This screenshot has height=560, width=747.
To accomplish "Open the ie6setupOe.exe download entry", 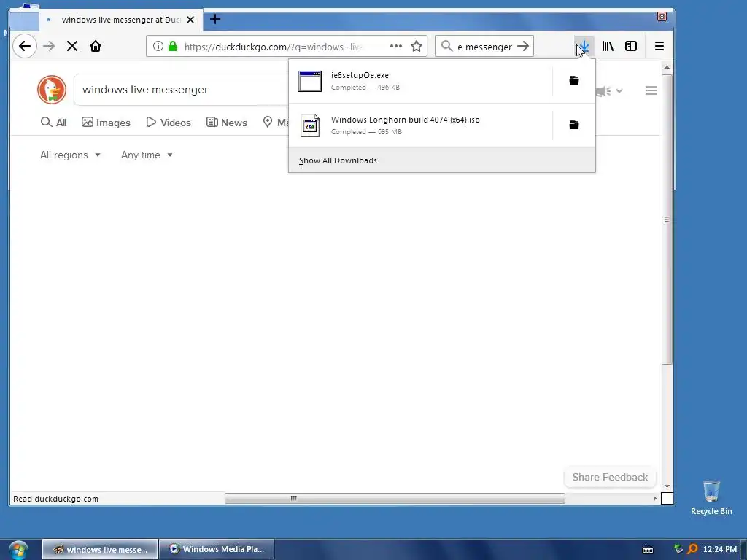I will (x=421, y=81).
